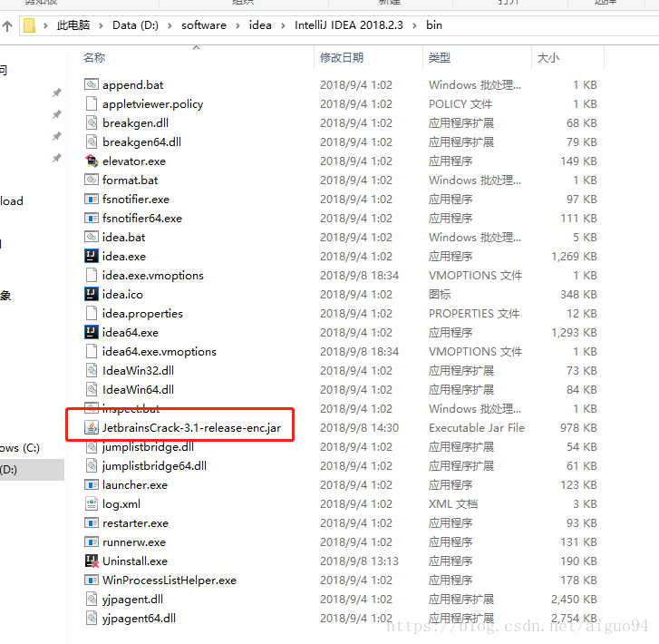Select the file name runnerw.exe
The image size is (659, 644).
click(x=134, y=542)
